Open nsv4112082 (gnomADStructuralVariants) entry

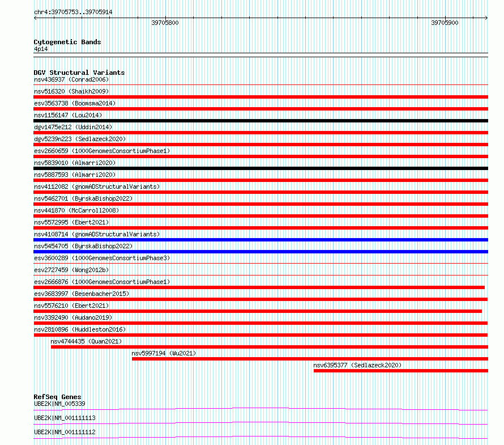[97, 187]
